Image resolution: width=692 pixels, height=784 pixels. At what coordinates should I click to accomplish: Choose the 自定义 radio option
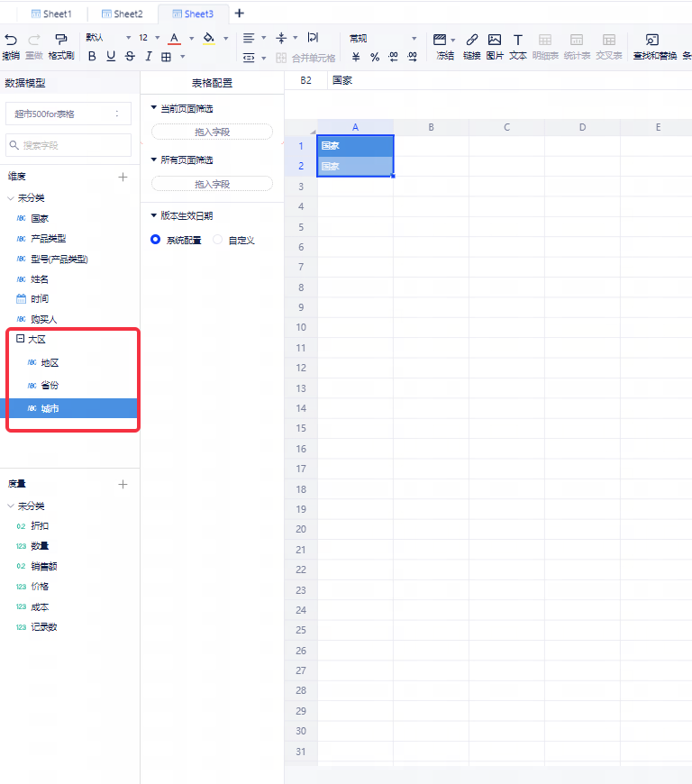pyautogui.click(x=217, y=241)
